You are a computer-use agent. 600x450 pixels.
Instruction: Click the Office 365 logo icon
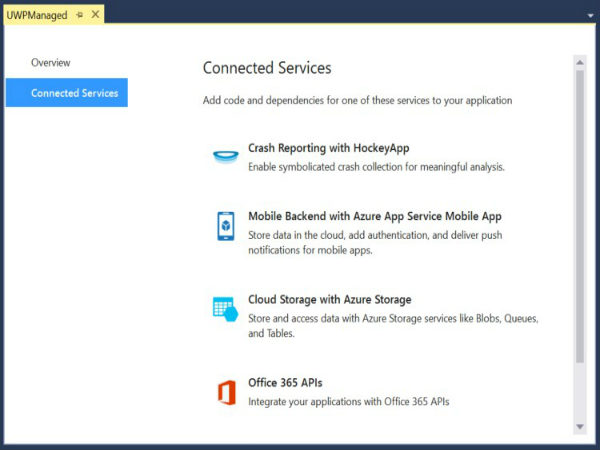(x=225, y=392)
